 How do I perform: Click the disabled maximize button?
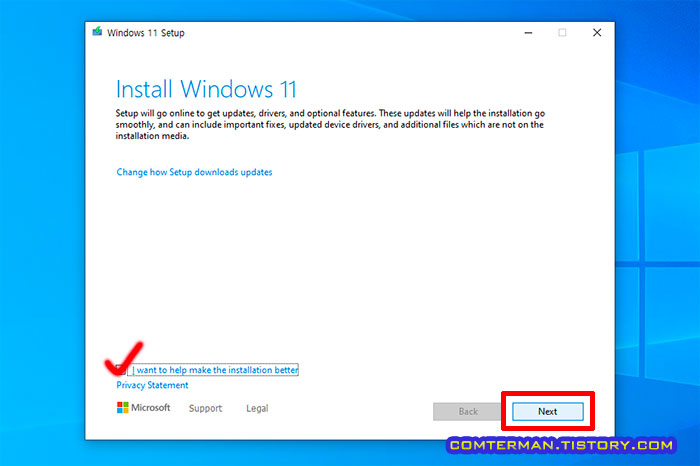coord(562,33)
